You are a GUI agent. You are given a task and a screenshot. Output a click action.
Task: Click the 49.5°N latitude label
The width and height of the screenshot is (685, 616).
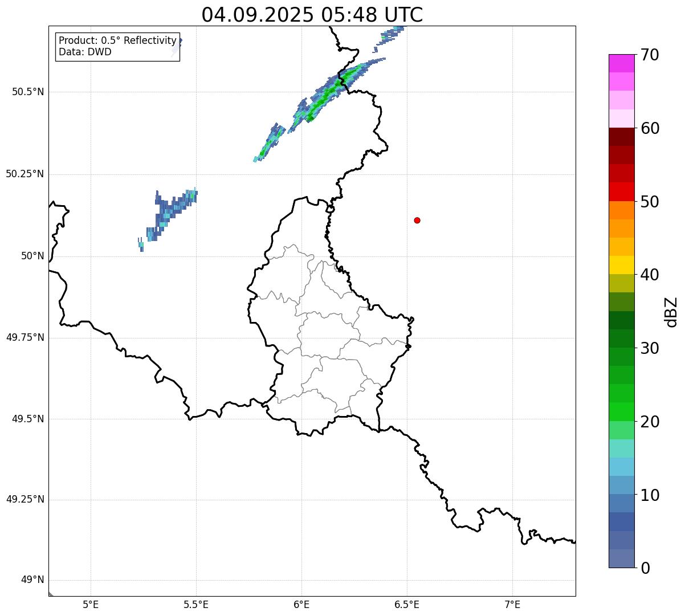click(28, 419)
